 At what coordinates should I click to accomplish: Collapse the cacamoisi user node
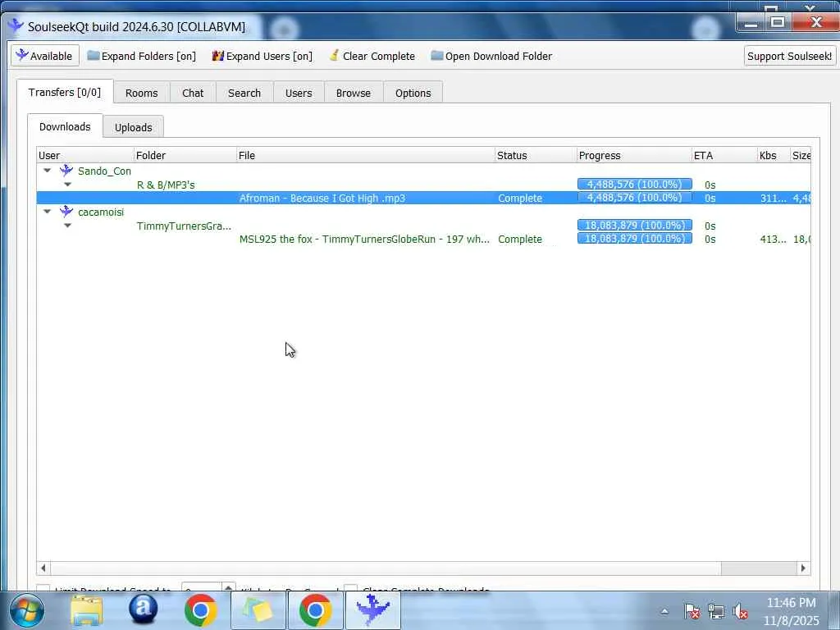pos(47,212)
